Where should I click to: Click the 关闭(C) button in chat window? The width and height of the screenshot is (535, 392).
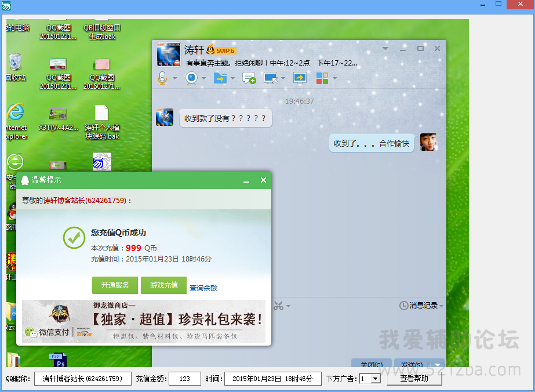tap(371, 363)
